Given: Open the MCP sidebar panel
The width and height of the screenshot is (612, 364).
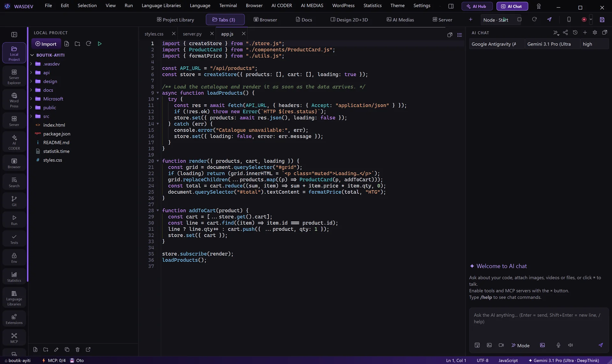Looking at the screenshot, I should pos(14,338).
